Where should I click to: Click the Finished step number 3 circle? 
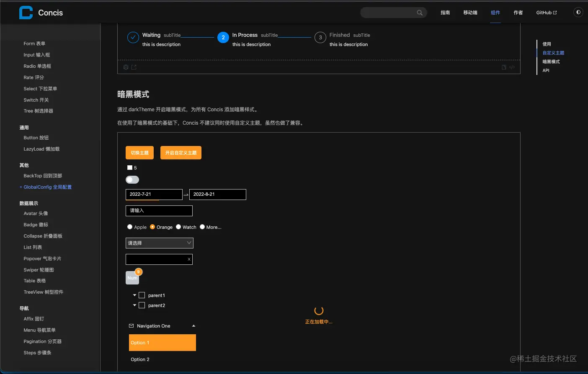[320, 38]
